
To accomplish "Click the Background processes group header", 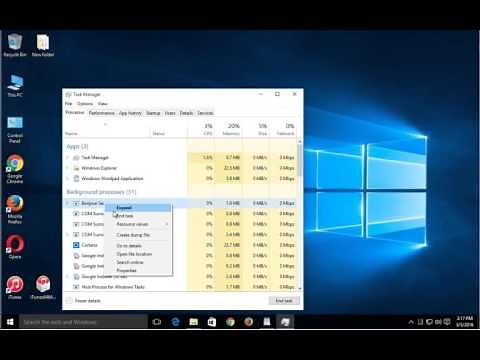I will pos(101,192).
